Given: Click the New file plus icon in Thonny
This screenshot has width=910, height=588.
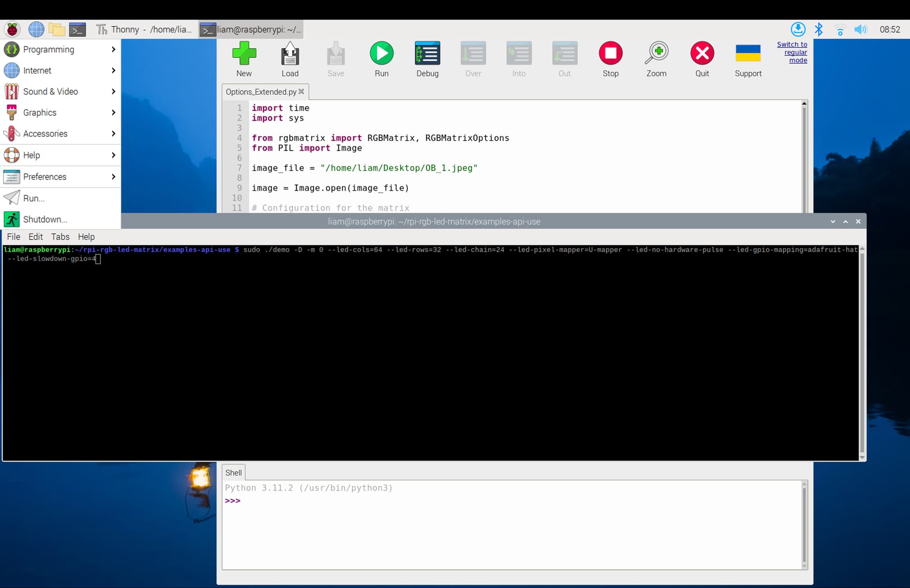Looking at the screenshot, I should point(244,53).
